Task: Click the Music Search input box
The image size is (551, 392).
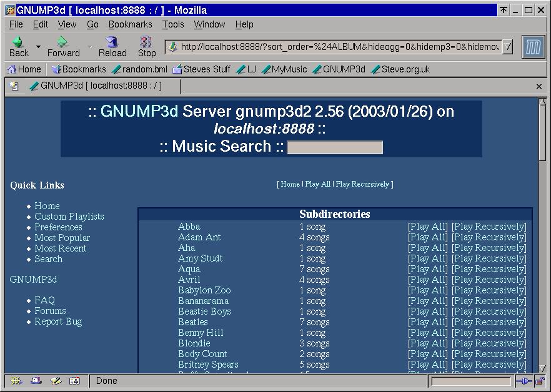Action: pyautogui.click(x=335, y=147)
